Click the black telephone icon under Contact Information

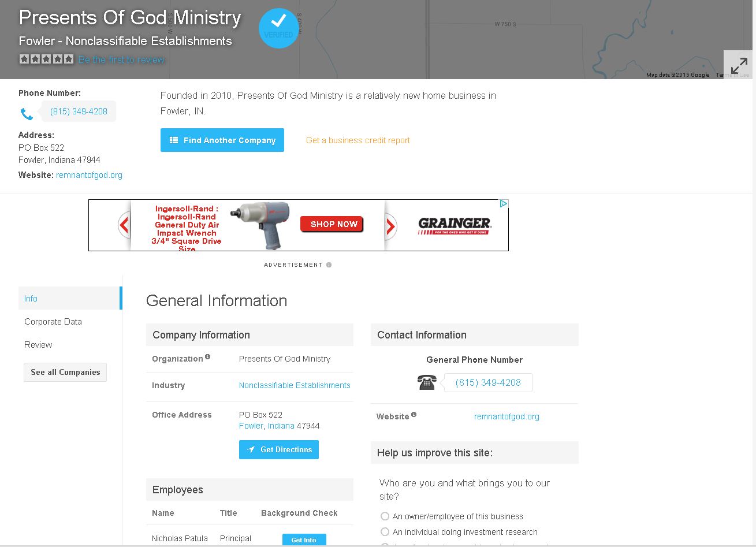427,382
